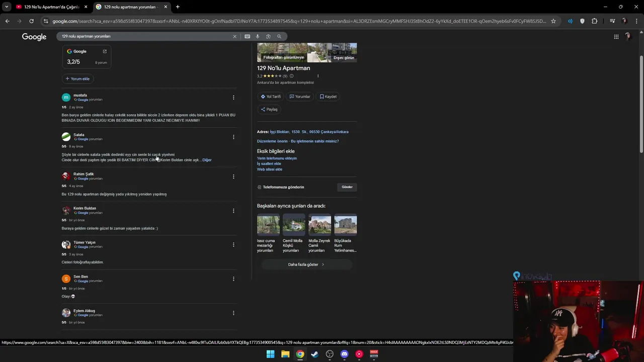Click the Yol Tarifi button
The image size is (644, 362).
coord(271,97)
